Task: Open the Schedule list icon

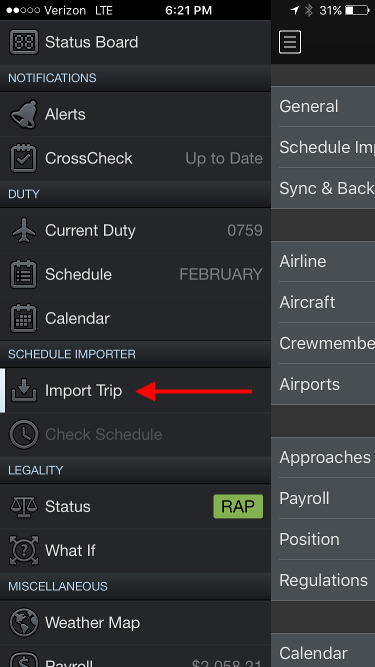Action: click(x=24, y=274)
